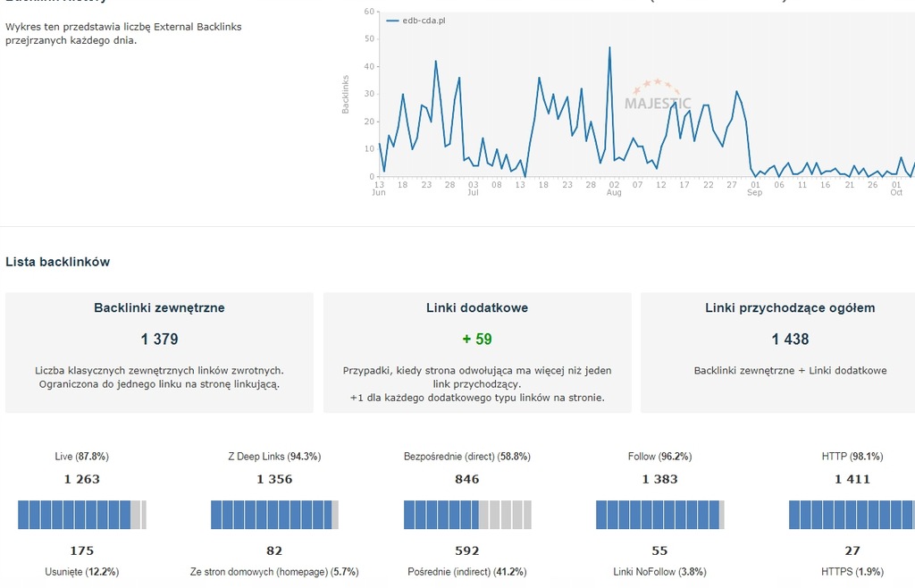Click the HTTP progress bar
This screenshot has height=588, width=915.
(x=852, y=515)
